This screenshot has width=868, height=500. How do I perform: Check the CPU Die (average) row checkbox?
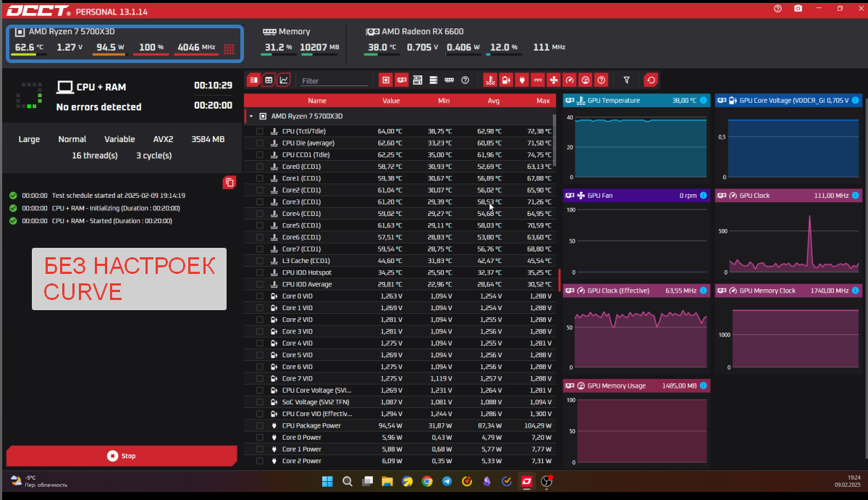click(259, 143)
